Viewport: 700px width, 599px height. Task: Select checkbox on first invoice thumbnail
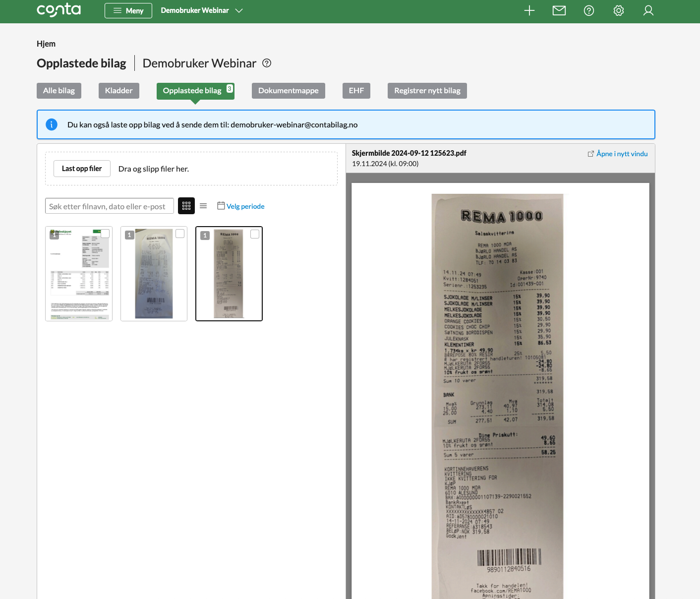pos(105,234)
